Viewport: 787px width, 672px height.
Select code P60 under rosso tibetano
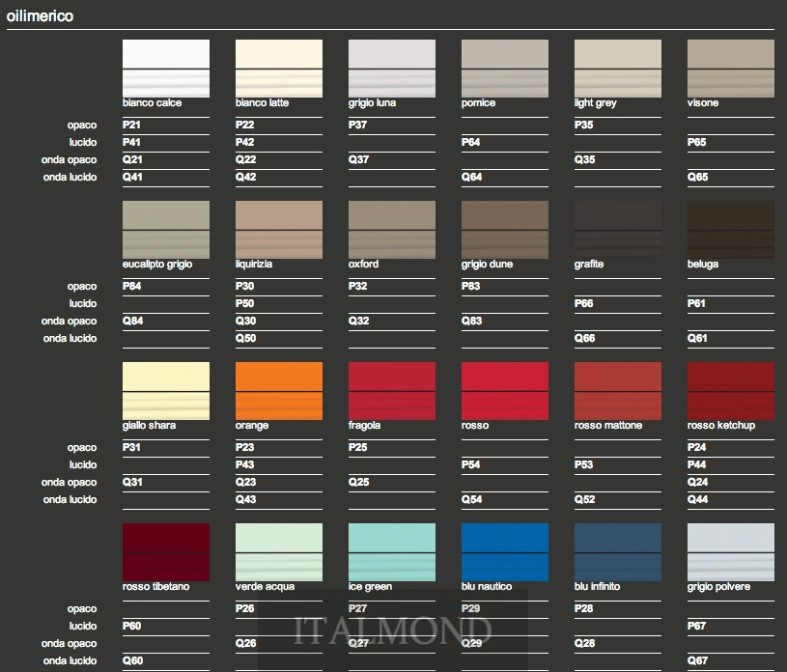click(x=132, y=626)
